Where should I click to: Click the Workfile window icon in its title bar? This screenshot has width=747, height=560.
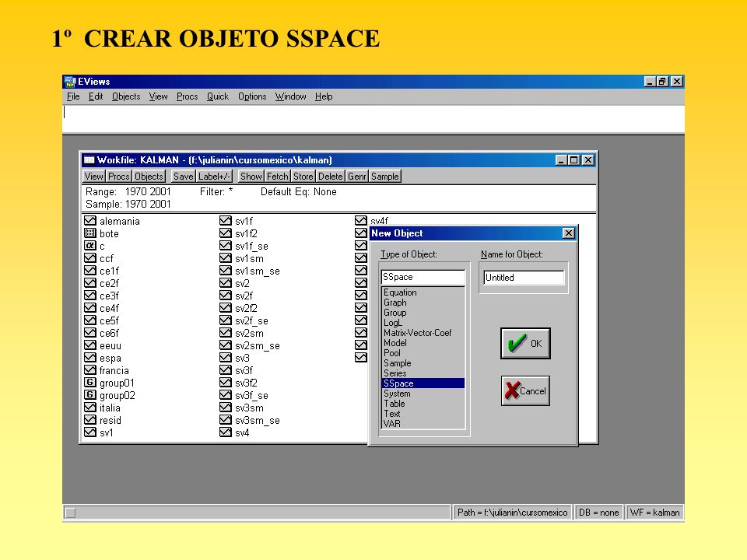click(x=89, y=160)
